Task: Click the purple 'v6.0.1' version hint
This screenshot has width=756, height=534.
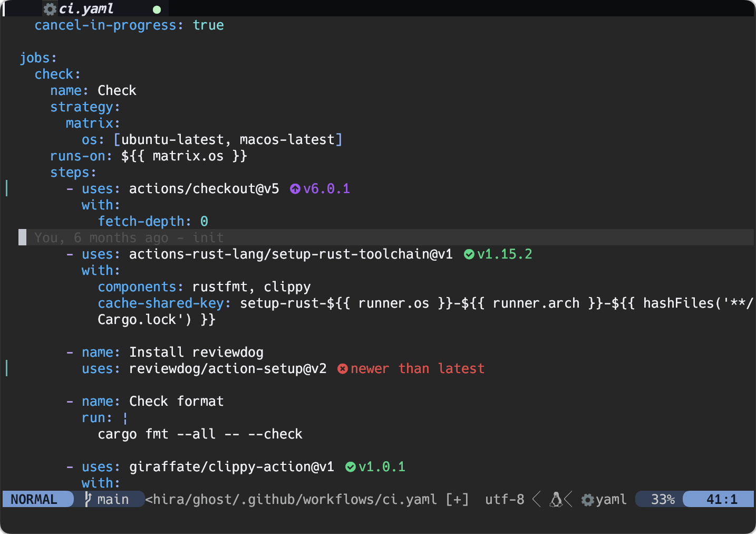Action: [x=327, y=189]
